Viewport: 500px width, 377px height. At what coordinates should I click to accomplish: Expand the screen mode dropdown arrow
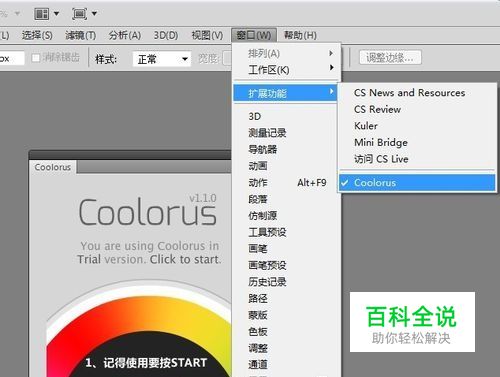pos(94,14)
